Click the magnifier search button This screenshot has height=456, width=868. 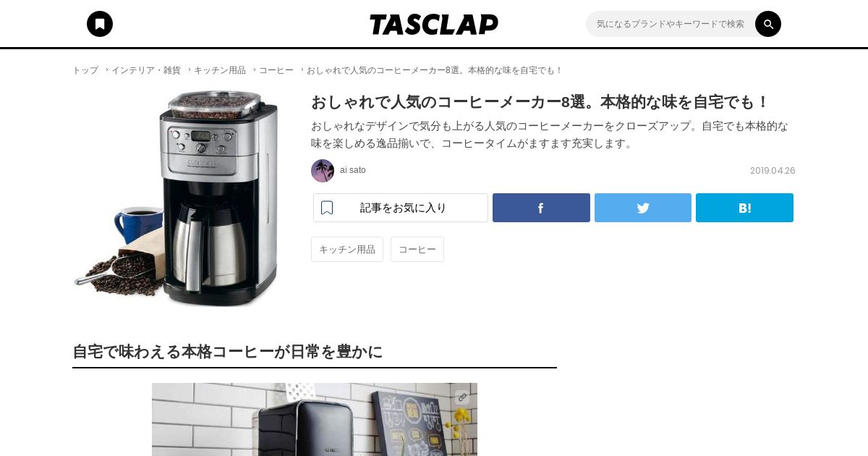(768, 24)
